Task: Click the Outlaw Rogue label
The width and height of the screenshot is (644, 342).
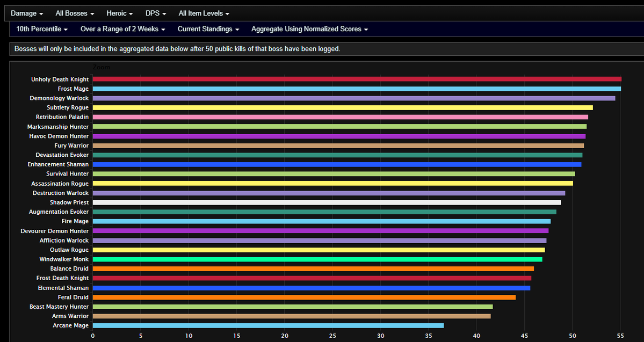Action: coord(69,250)
